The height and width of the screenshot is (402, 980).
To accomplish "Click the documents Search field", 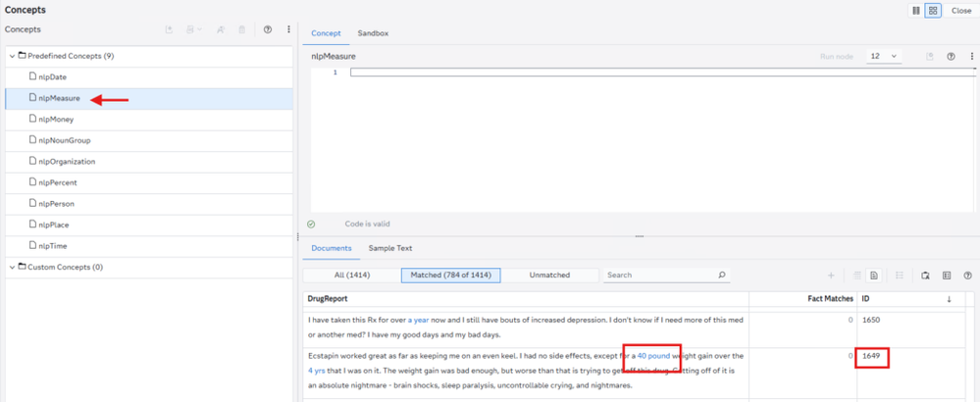I will [x=666, y=276].
